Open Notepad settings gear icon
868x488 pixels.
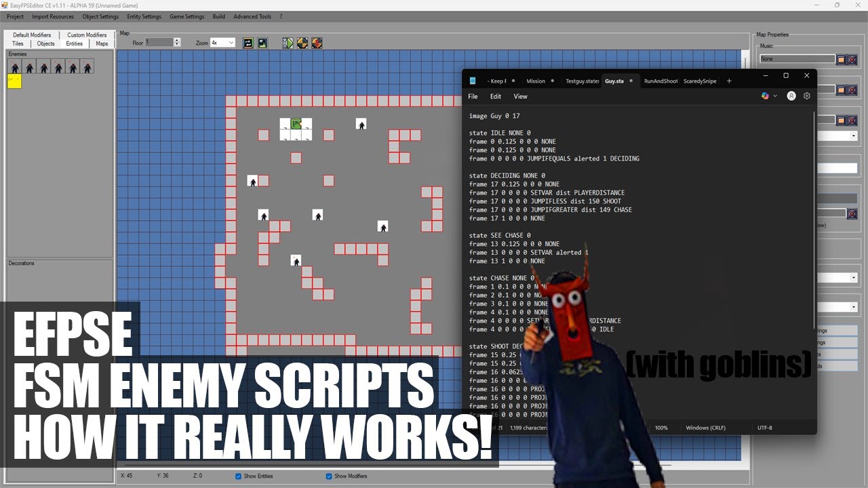807,96
